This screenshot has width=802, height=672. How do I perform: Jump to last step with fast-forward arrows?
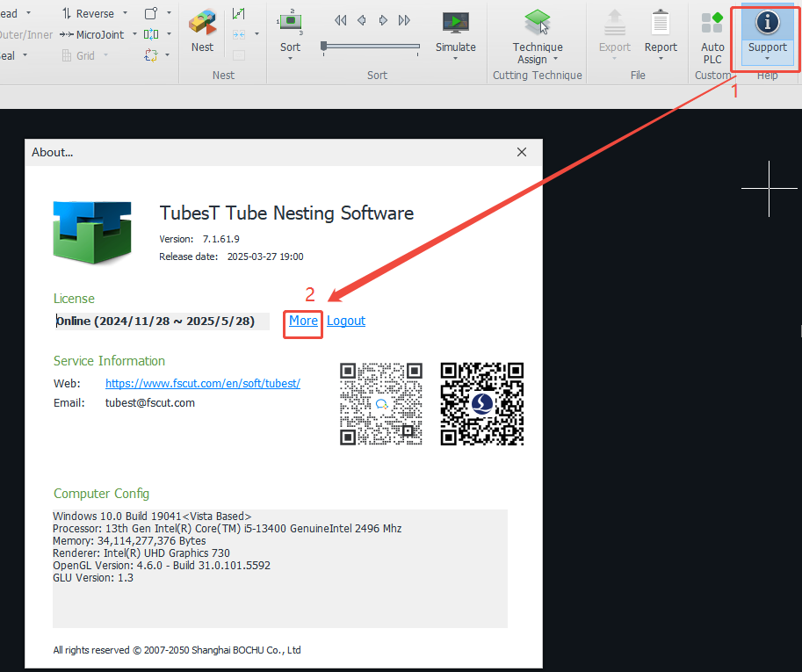pyautogui.click(x=404, y=20)
